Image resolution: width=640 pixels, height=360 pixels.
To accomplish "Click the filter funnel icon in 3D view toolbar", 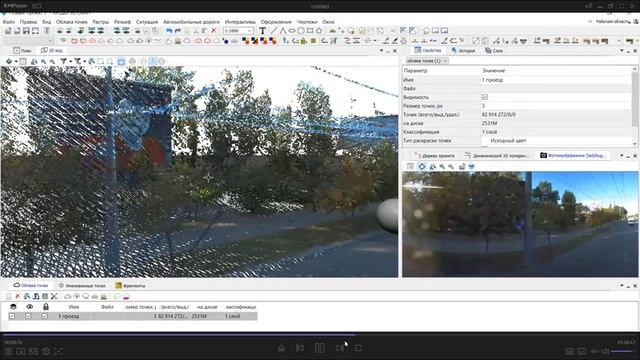I will click(64, 61).
